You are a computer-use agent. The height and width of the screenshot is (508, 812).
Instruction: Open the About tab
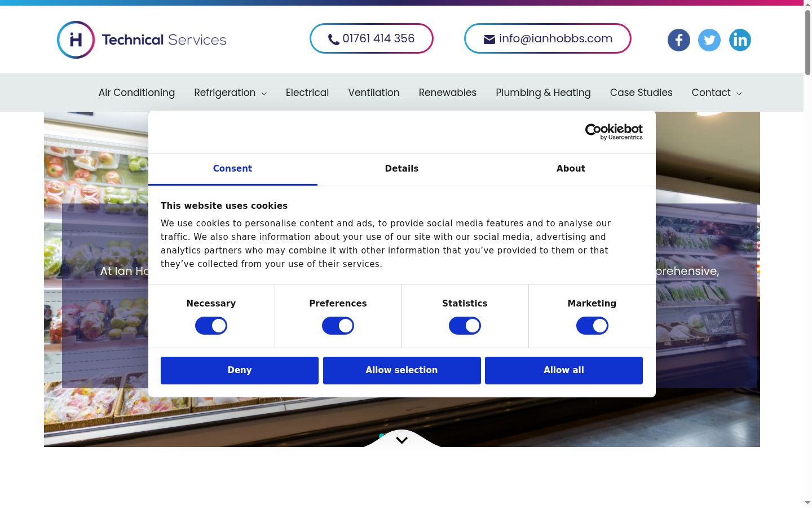click(x=571, y=169)
